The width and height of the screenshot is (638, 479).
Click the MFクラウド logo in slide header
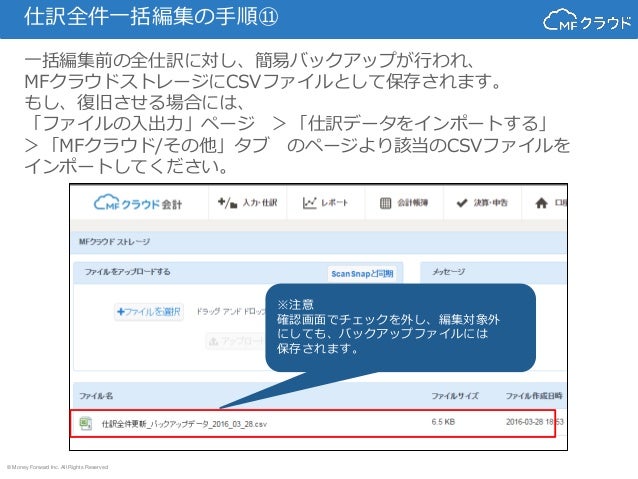587,20
